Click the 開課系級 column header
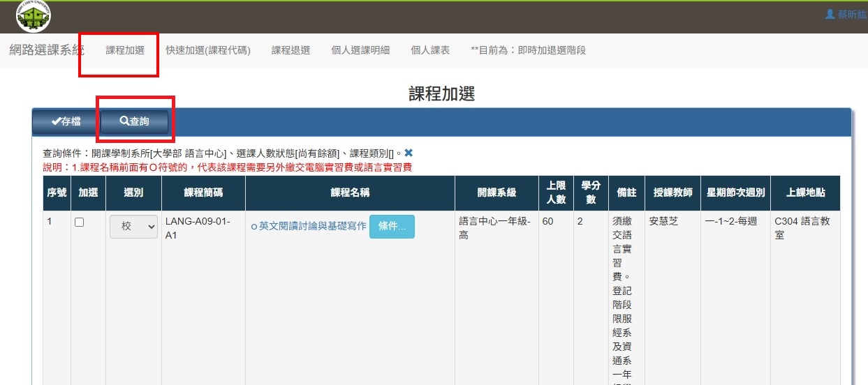The image size is (868, 385). pyautogui.click(x=496, y=193)
